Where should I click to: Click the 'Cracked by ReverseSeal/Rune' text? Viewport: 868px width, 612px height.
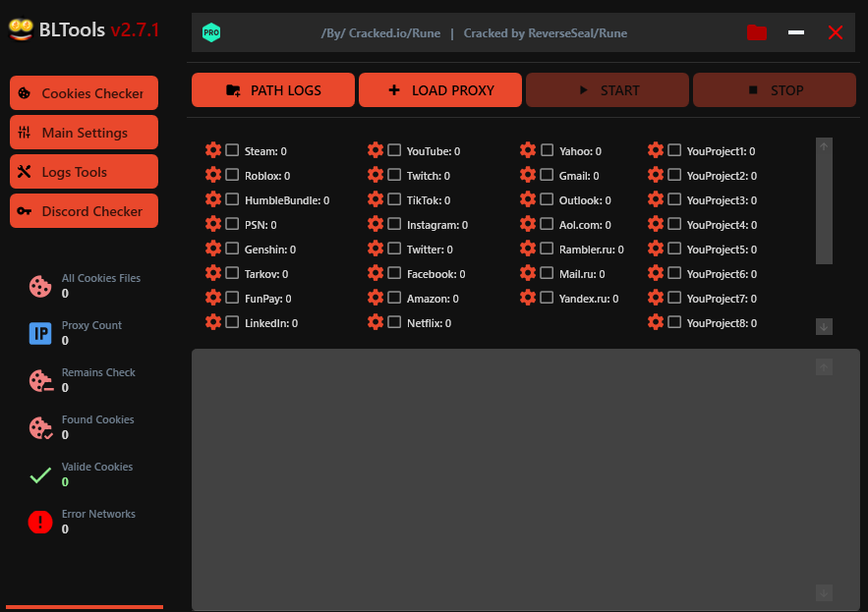point(546,33)
